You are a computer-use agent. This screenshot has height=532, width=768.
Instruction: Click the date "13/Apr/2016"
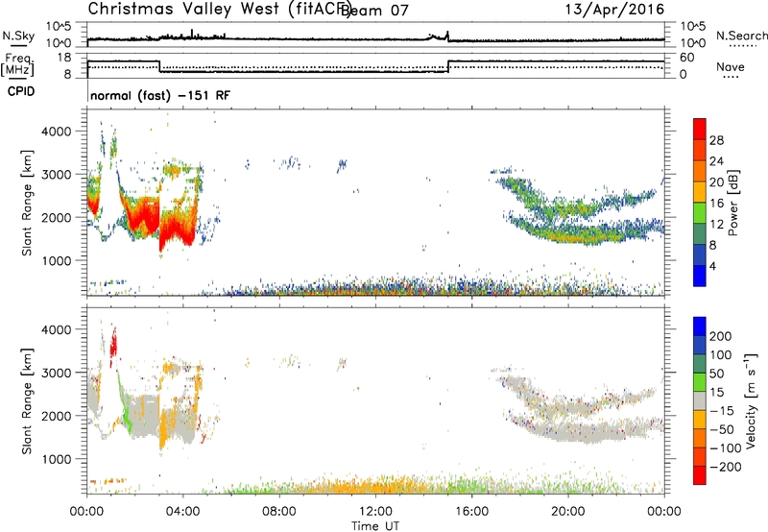(x=614, y=9)
